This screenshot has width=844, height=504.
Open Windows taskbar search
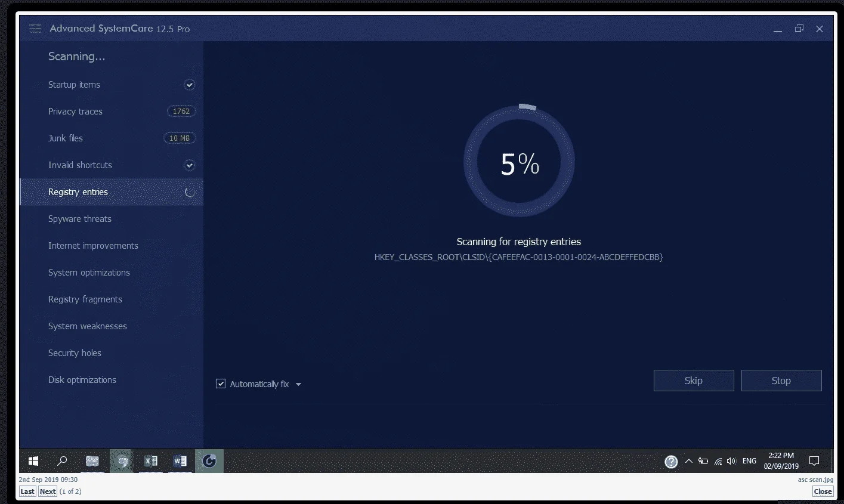coord(62,461)
